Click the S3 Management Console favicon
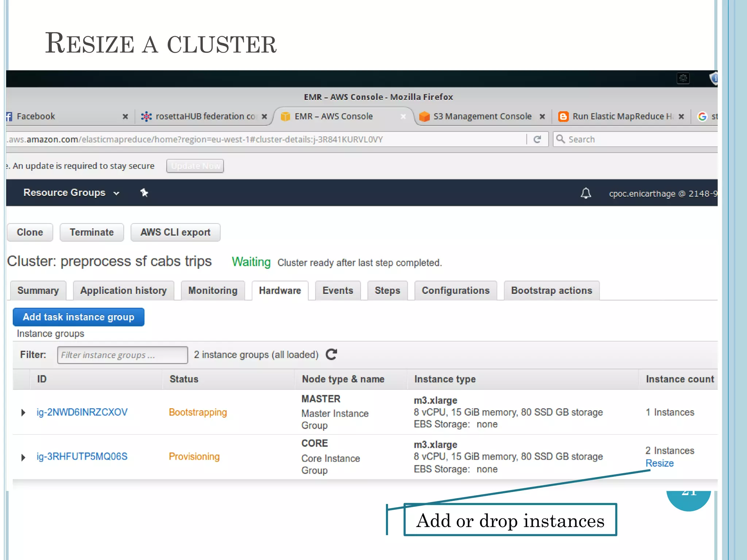The height and width of the screenshot is (560, 747). [x=424, y=116]
